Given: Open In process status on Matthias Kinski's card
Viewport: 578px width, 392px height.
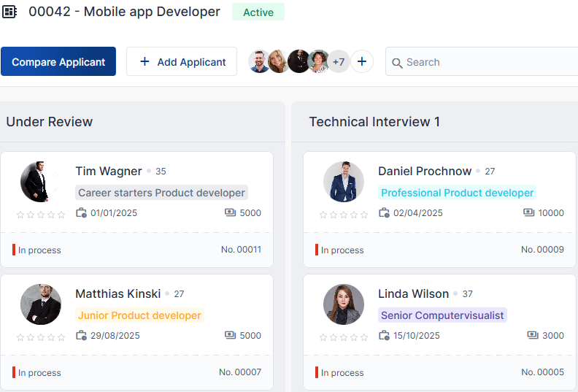Looking at the screenshot, I should point(39,372).
